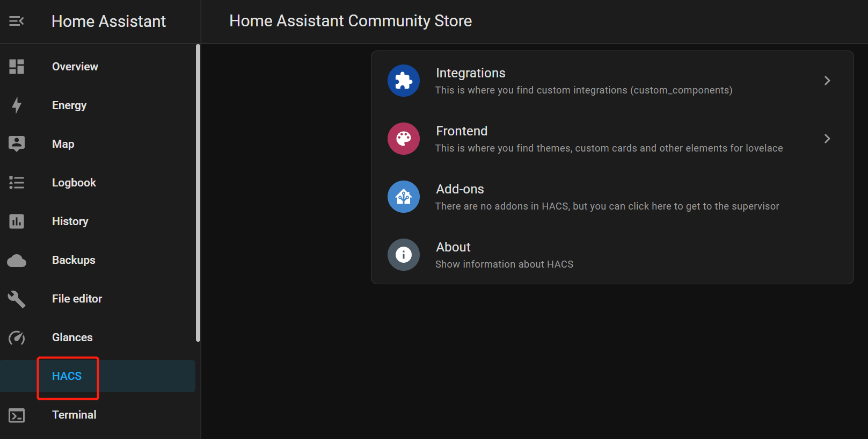
Task: Click the 'no addons in HACS' description
Action: tap(607, 206)
